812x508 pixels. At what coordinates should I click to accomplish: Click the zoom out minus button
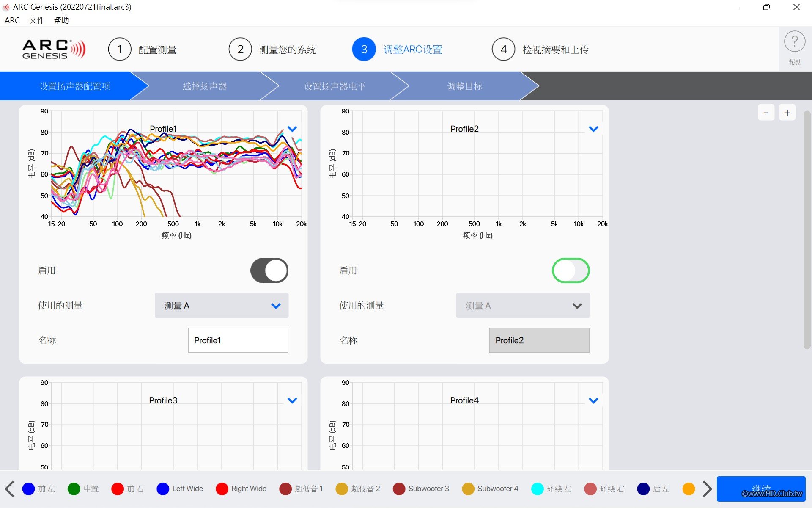(766, 113)
